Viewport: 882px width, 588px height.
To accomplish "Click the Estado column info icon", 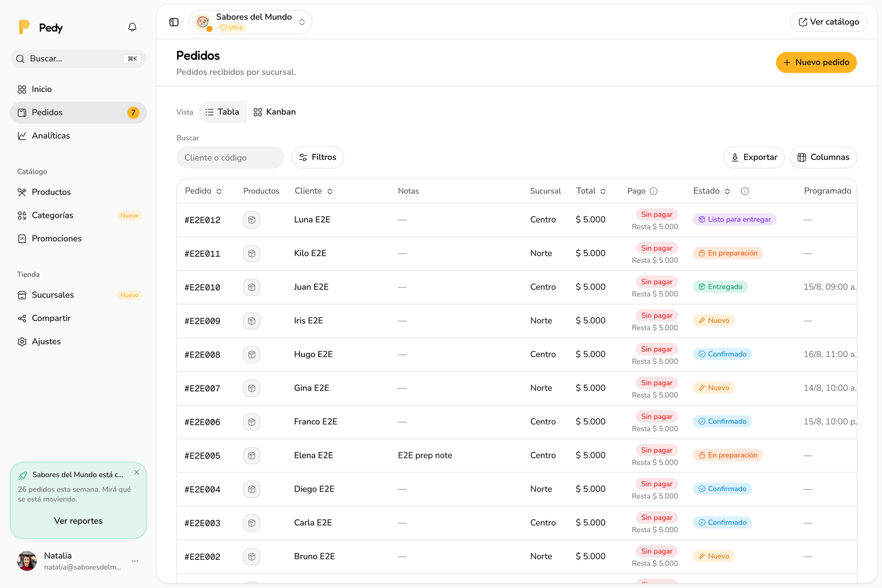I will (x=745, y=191).
